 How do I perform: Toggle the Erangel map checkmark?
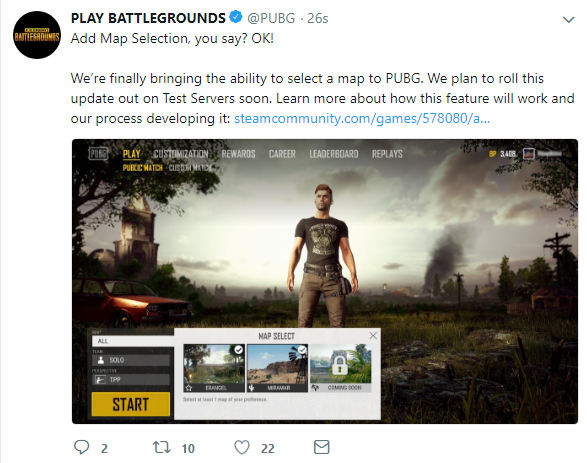point(238,350)
